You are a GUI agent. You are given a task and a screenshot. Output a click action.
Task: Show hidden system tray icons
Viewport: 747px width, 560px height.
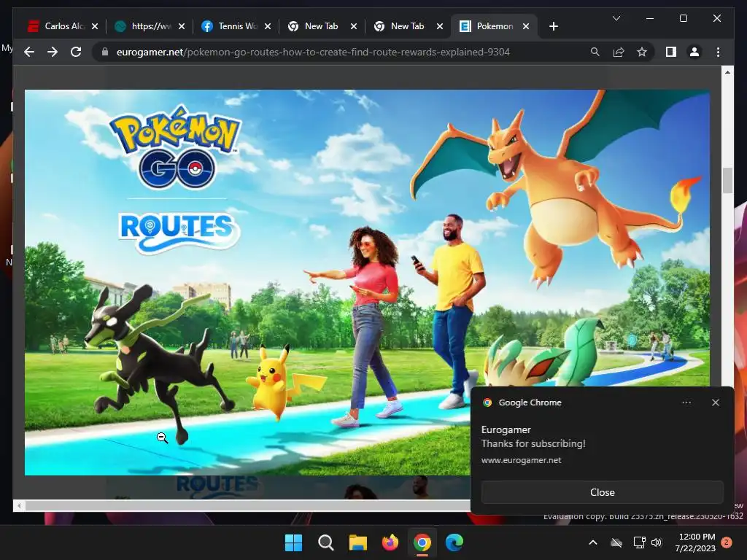click(x=593, y=542)
